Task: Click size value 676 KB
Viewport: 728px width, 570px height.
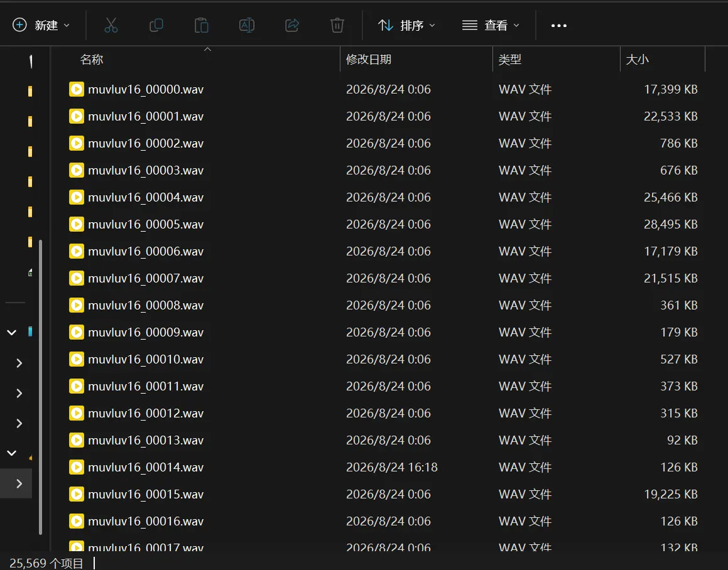Action: pyautogui.click(x=679, y=170)
